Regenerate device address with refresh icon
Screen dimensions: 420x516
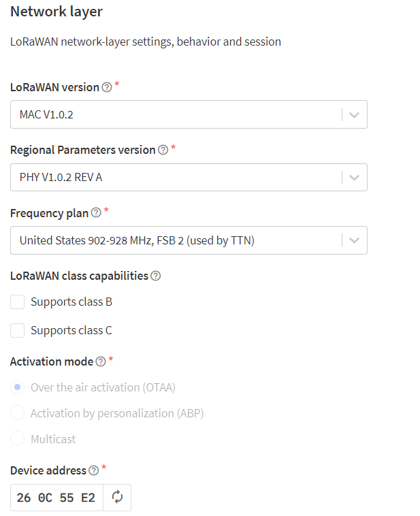117,497
